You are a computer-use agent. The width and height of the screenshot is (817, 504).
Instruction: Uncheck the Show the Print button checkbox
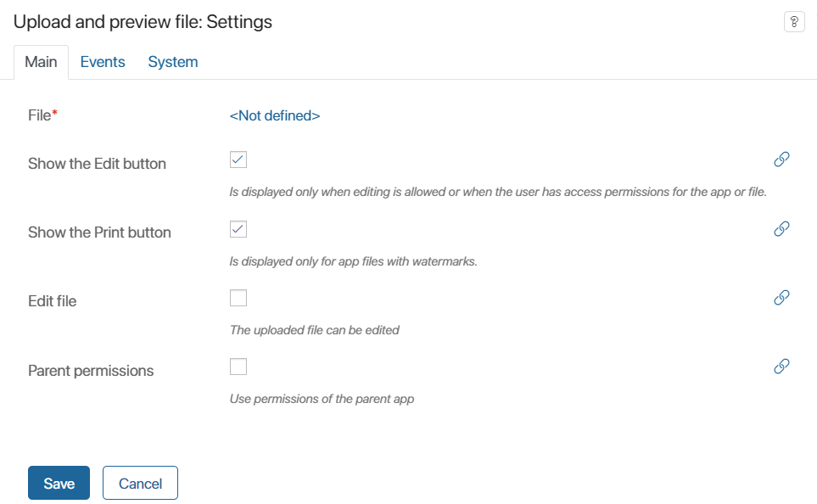(x=238, y=229)
